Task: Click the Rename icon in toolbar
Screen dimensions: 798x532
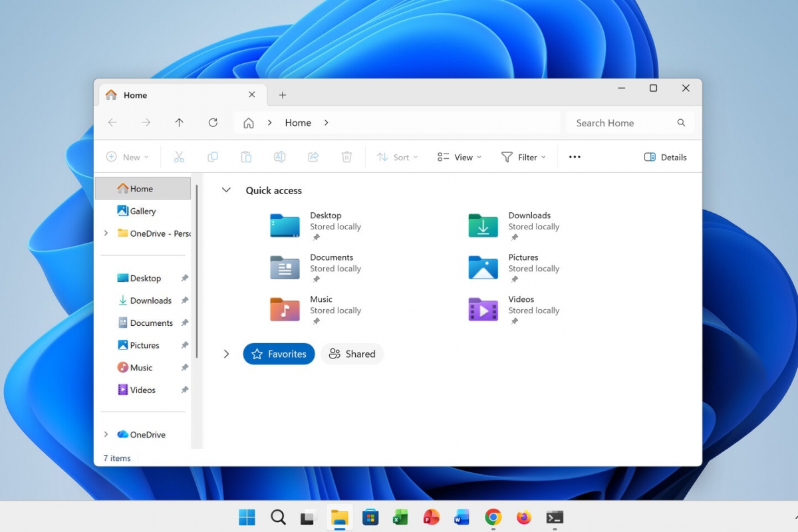Action: tap(280, 157)
